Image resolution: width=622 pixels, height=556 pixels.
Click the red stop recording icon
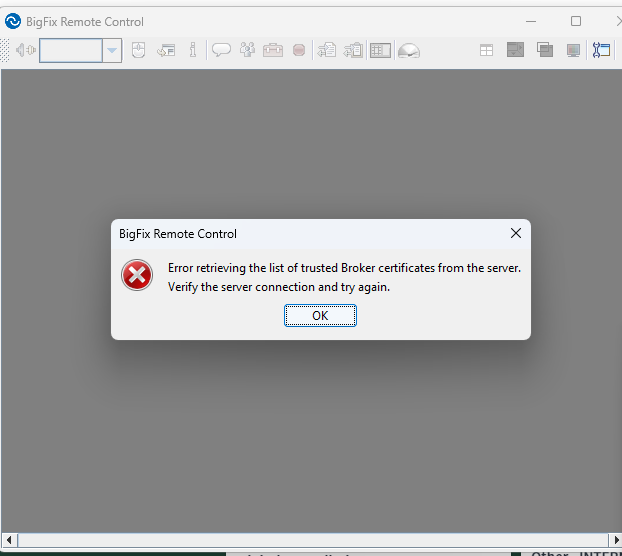[x=299, y=50]
